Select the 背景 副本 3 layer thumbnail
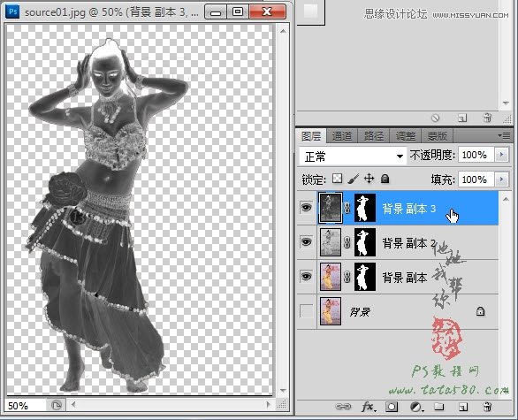 pos(330,208)
